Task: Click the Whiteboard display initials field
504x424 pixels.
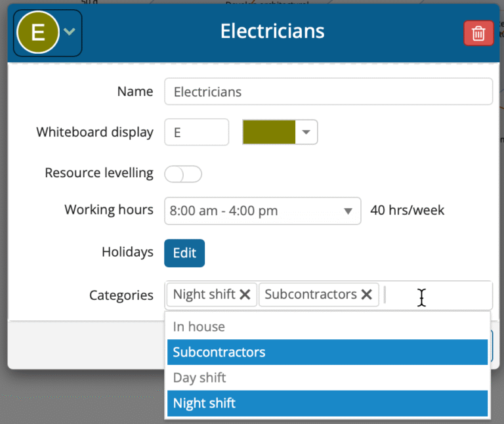Action: coord(196,132)
